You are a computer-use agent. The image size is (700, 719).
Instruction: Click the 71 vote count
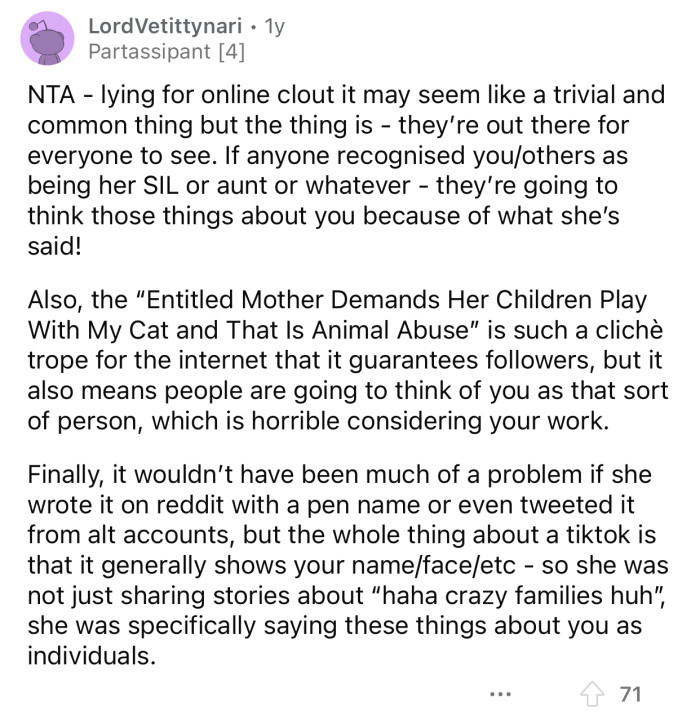tap(631, 693)
